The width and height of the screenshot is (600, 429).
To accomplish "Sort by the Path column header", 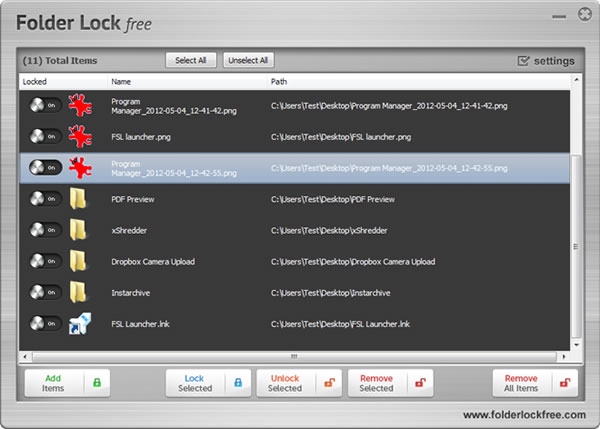I will coord(279,82).
